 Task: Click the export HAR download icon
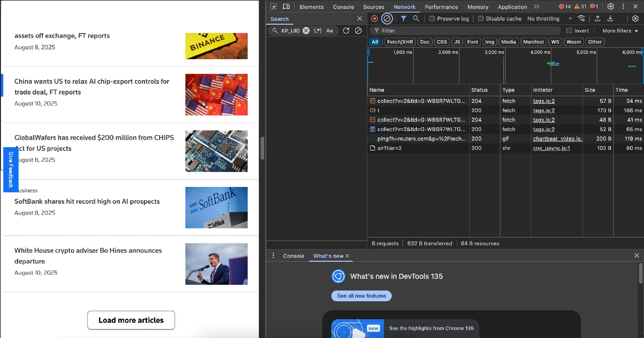point(610,19)
